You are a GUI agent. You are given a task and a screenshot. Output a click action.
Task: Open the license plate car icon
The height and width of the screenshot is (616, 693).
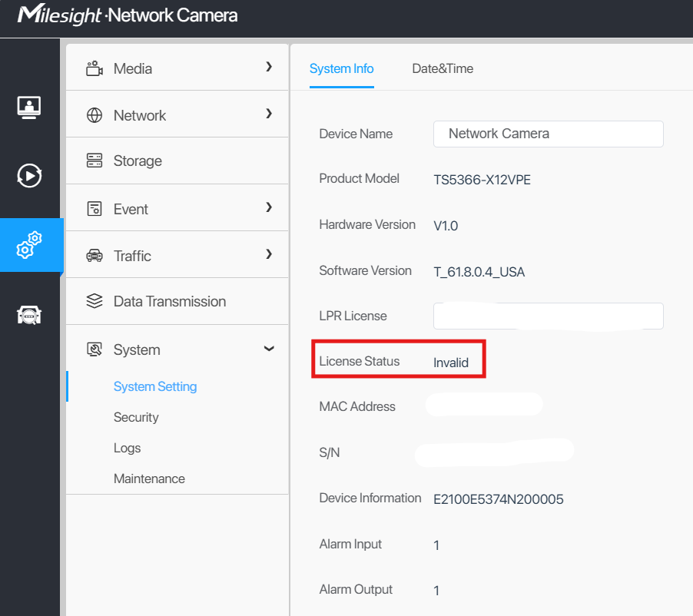29,315
